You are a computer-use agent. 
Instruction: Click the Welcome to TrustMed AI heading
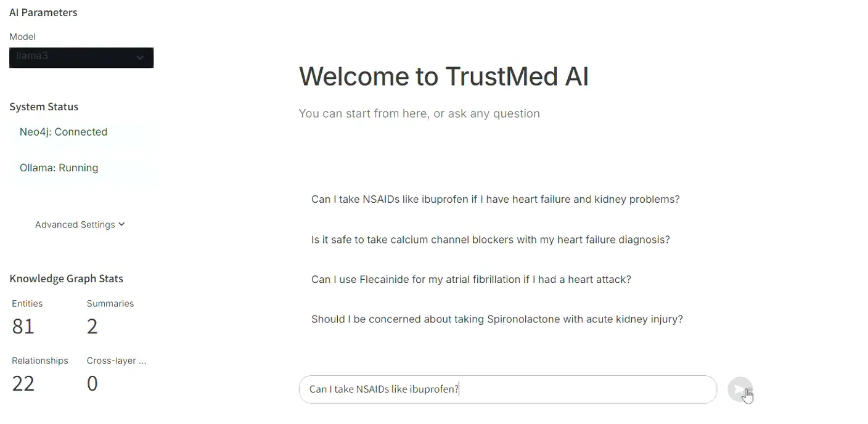(x=444, y=76)
